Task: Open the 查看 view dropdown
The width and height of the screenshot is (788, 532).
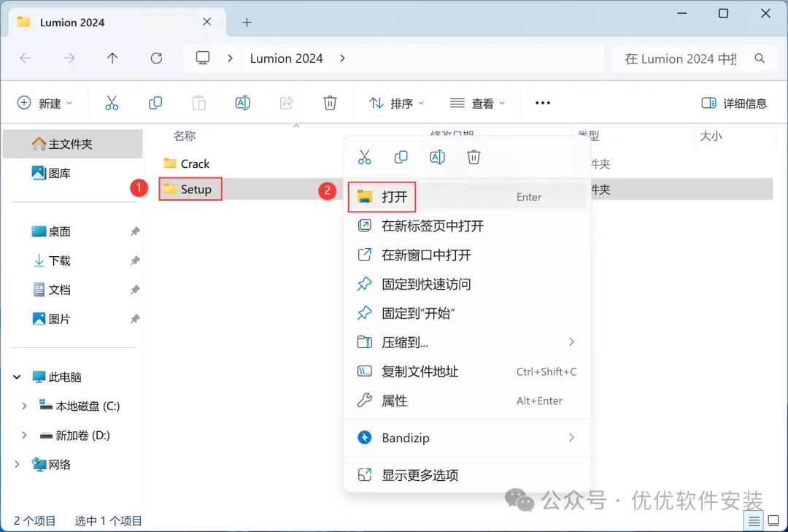Action: point(477,103)
